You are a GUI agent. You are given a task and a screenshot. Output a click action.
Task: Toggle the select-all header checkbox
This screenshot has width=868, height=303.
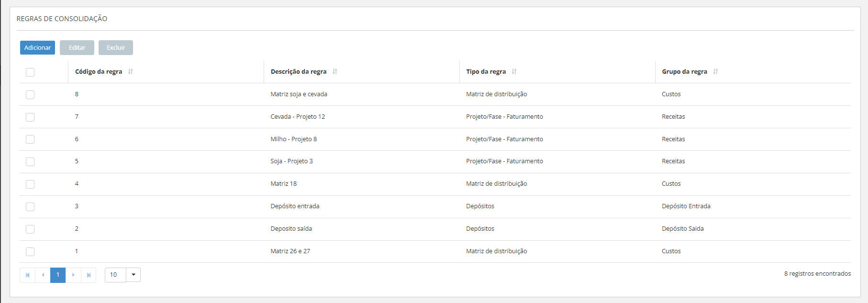[x=30, y=72]
